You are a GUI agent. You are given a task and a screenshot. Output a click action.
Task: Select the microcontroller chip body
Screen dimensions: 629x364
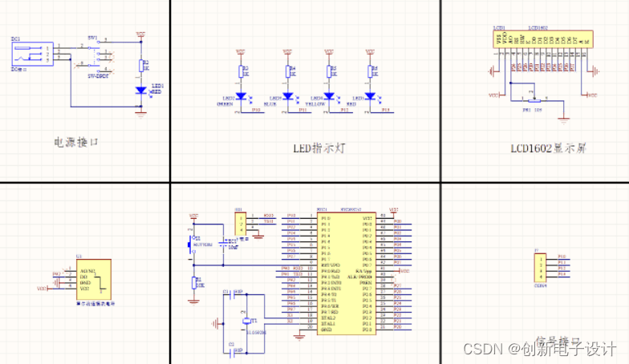[347, 273]
